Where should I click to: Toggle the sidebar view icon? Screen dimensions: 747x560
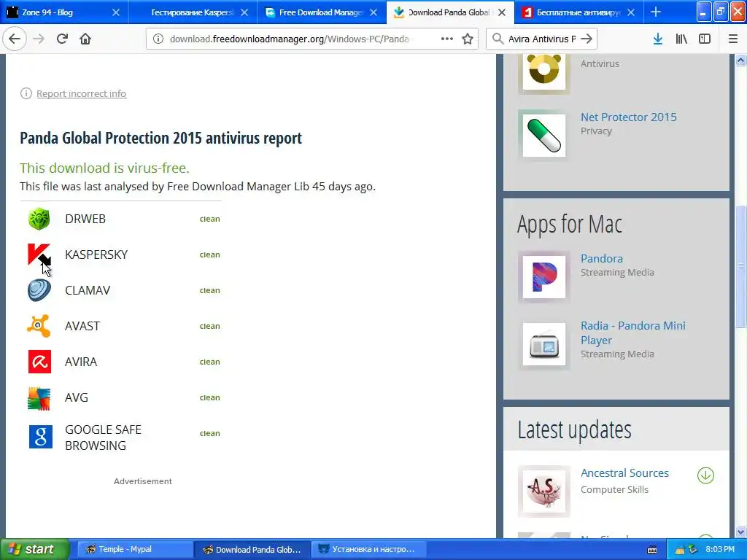[x=705, y=39]
